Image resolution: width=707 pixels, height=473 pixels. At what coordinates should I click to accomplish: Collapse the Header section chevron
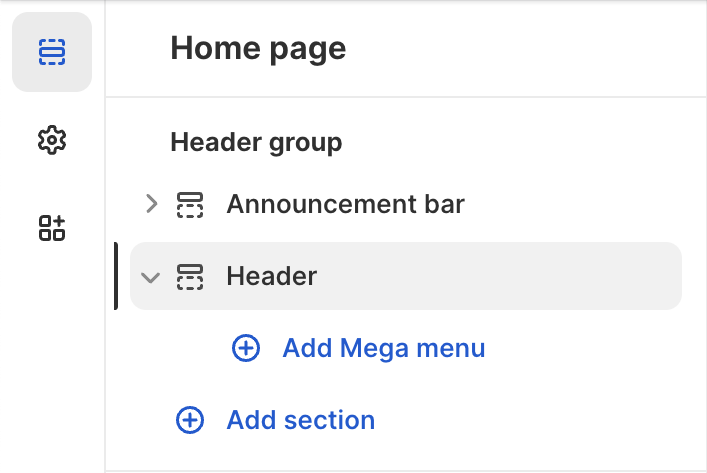(x=151, y=277)
